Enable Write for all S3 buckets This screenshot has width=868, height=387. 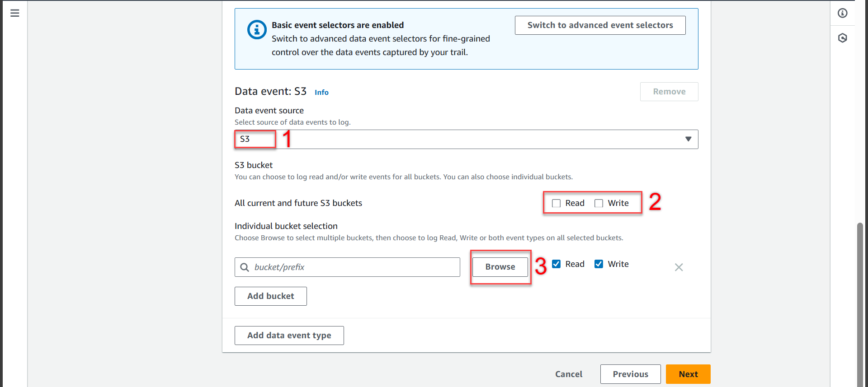pos(599,203)
